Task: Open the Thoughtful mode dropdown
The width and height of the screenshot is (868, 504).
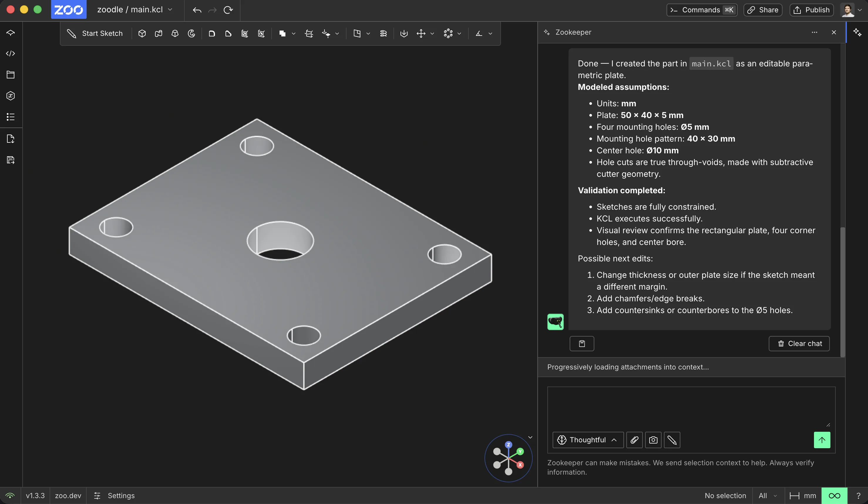Action: pyautogui.click(x=588, y=440)
